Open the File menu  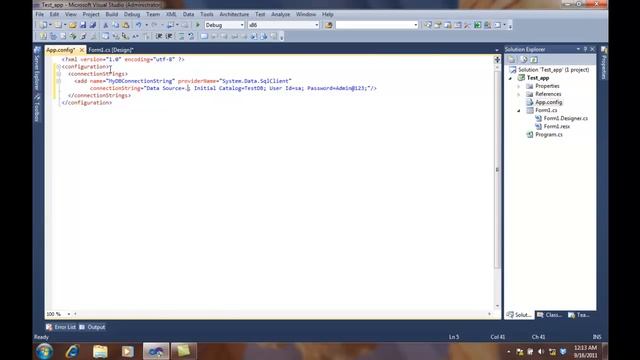click(x=40, y=14)
